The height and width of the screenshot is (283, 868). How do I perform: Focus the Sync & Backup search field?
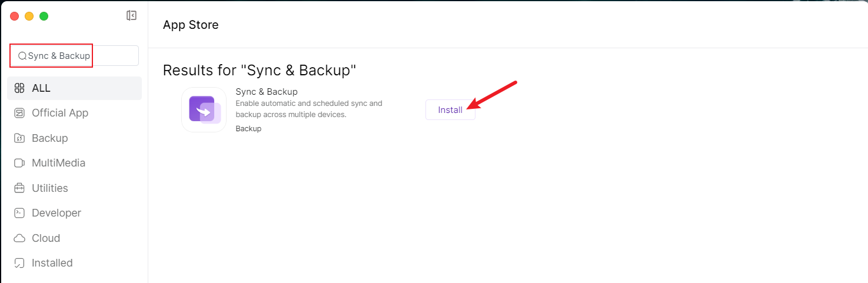point(77,56)
